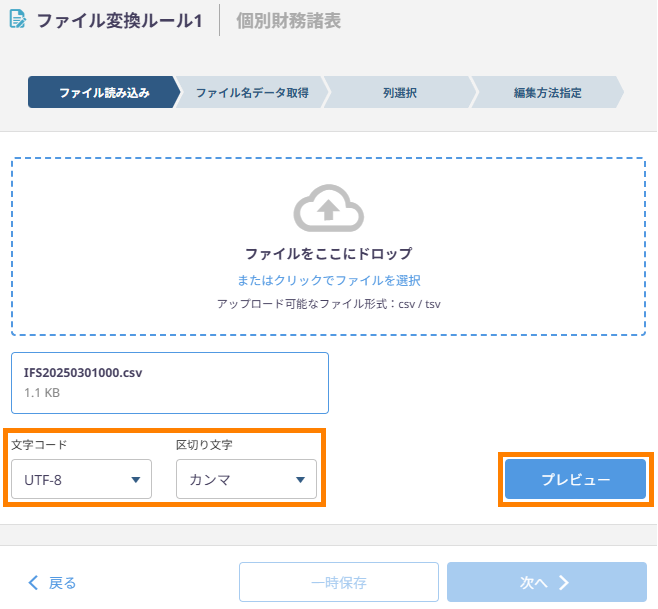
Task: Click the ファイル変換ルール1 title
Action: pyautogui.click(x=120, y=21)
